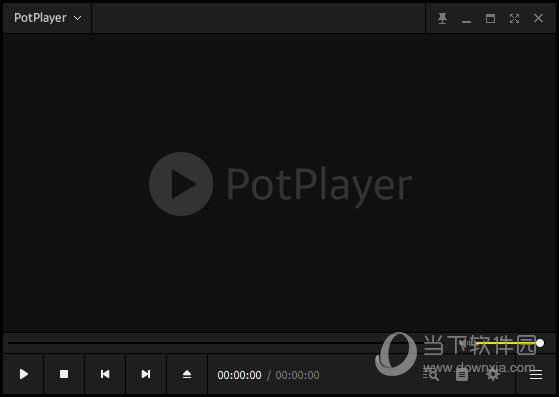Click the large center play logo
Image resolution: width=559 pixels, height=397 pixels.
[181, 184]
